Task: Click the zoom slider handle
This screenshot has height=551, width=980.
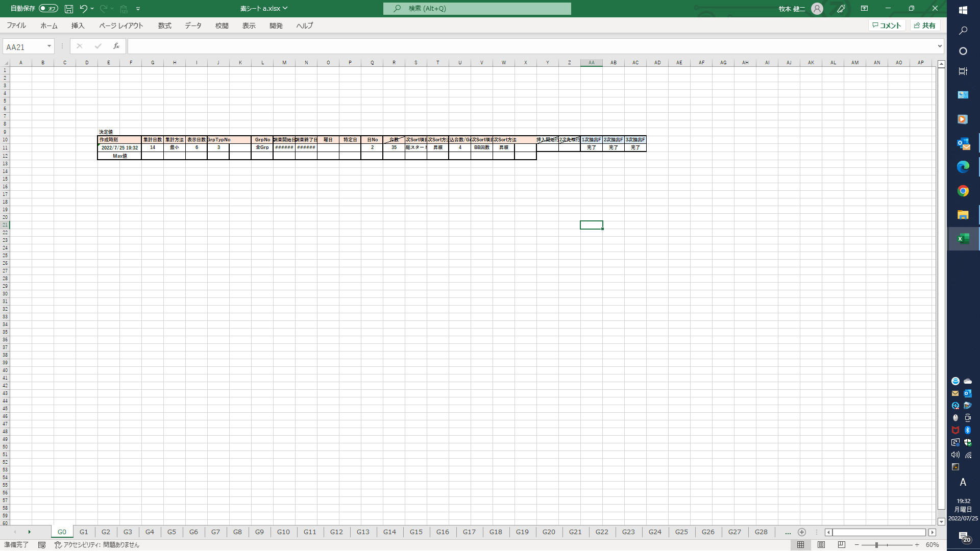Action: [876, 545]
